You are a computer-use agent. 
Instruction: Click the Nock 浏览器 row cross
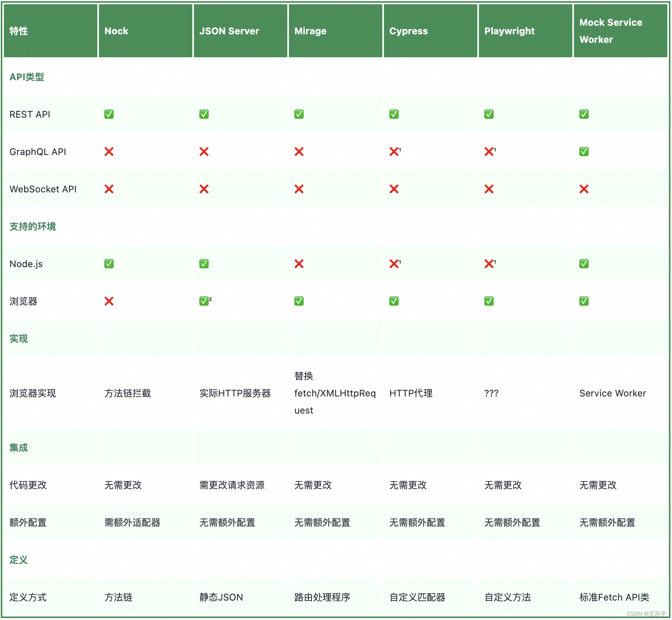[109, 301]
